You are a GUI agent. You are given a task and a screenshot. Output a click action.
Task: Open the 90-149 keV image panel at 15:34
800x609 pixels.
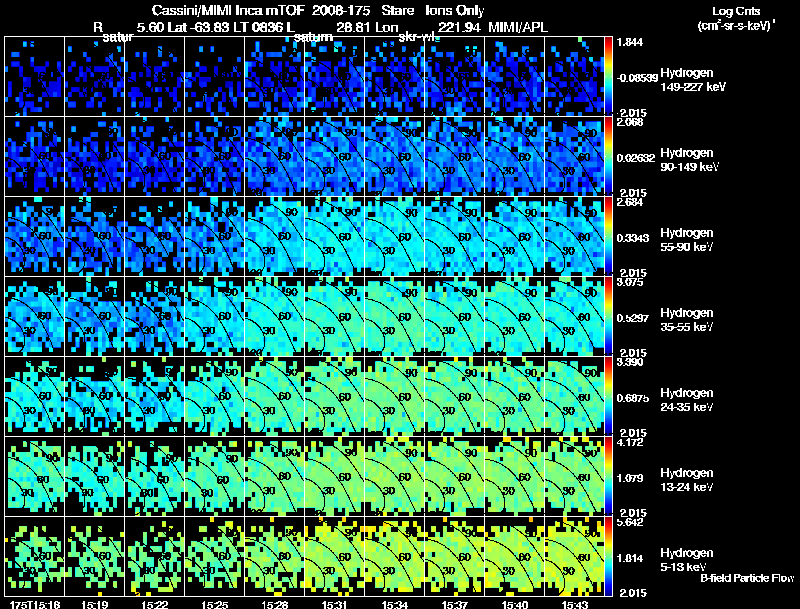point(394,156)
